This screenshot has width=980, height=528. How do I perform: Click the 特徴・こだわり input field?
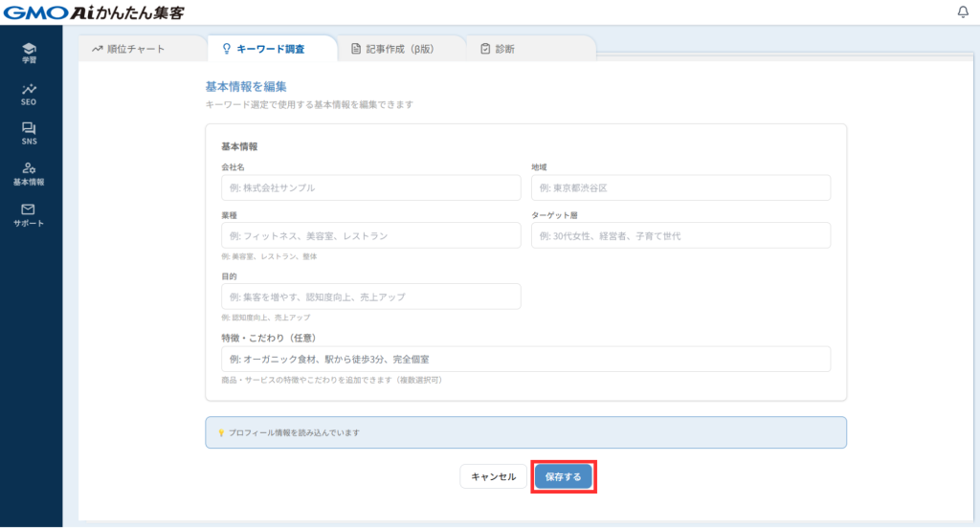(525, 359)
